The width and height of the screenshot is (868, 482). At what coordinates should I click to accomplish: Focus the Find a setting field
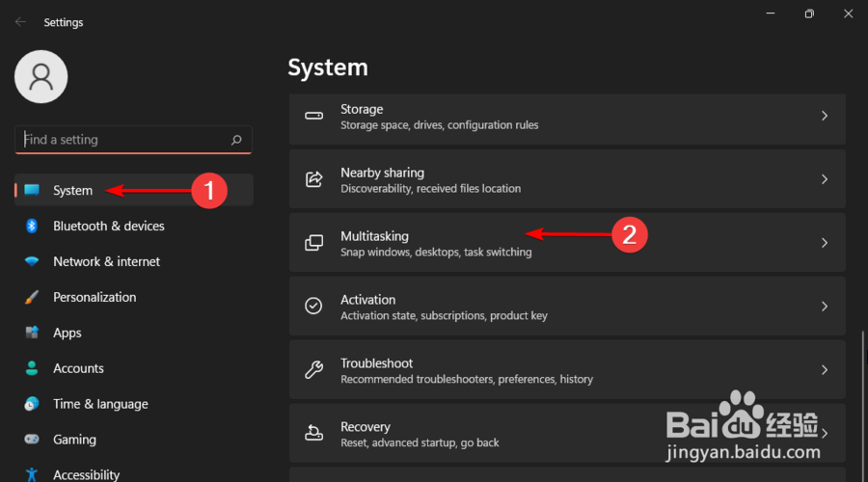(x=125, y=140)
